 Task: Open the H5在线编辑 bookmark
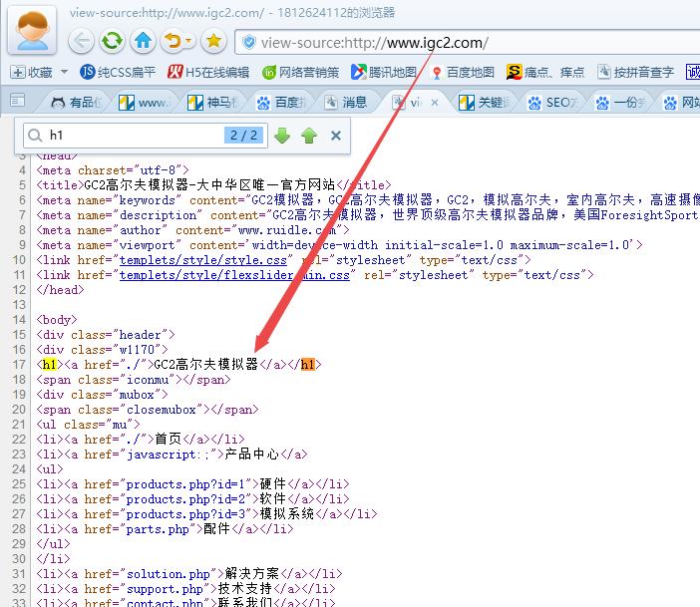(208, 72)
